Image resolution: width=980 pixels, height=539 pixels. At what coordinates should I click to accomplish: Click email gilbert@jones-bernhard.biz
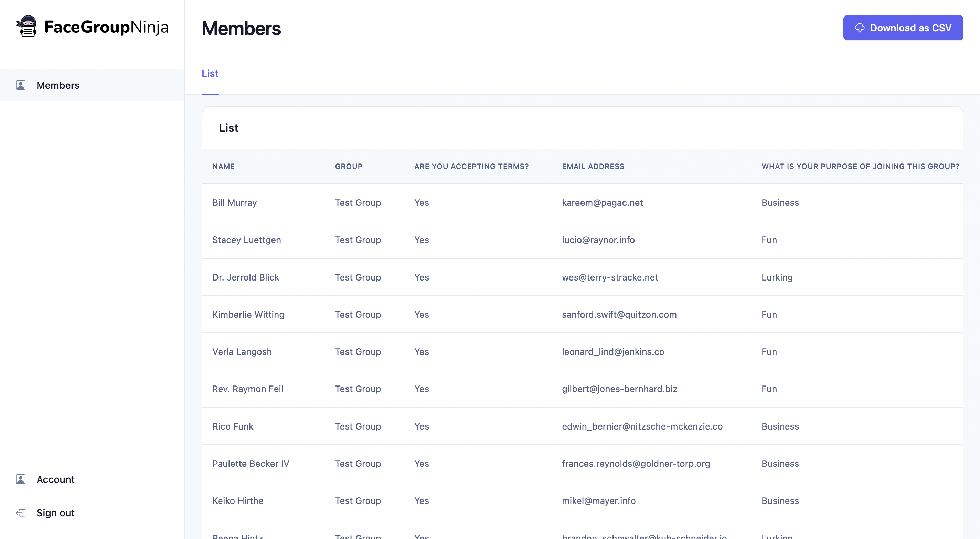tap(619, 389)
